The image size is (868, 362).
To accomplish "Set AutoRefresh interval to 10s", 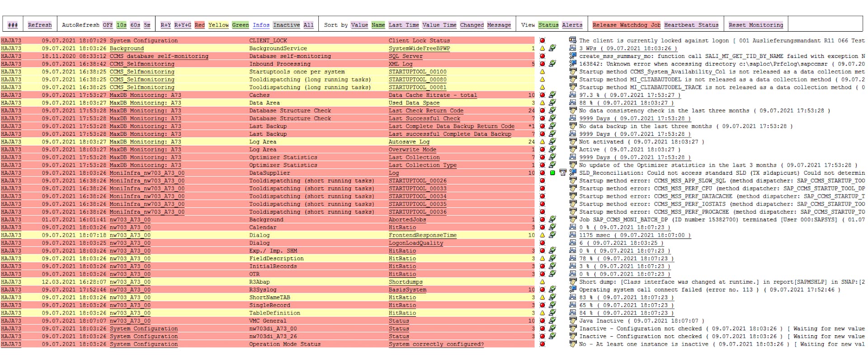I will (x=121, y=25).
